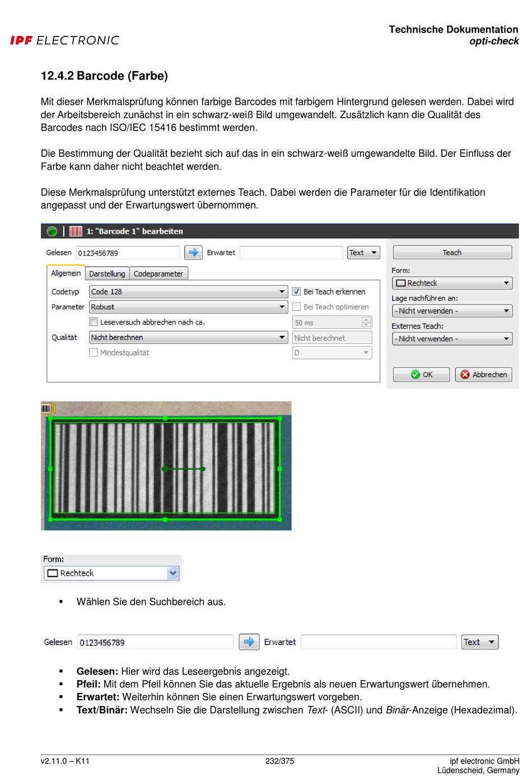The height and width of the screenshot is (777, 532).
Task: Open Form 'Rechteck' dropdown in right panel
Action: pos(452,283)
